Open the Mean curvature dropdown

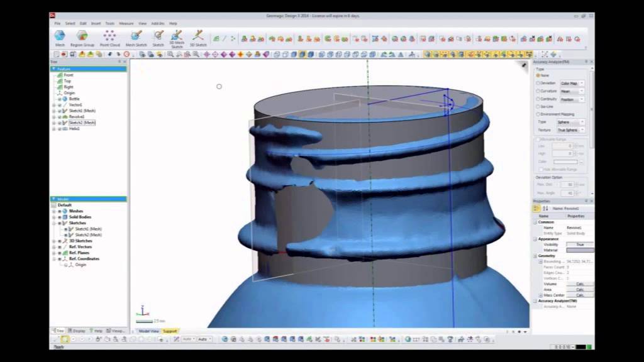572,91
